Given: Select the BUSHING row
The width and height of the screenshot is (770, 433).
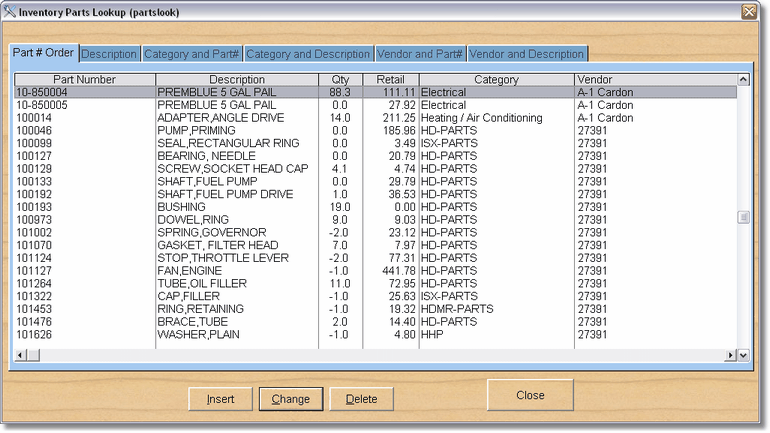Looking at the screenshot, I should pyautogui.click(x=376, y=207).
